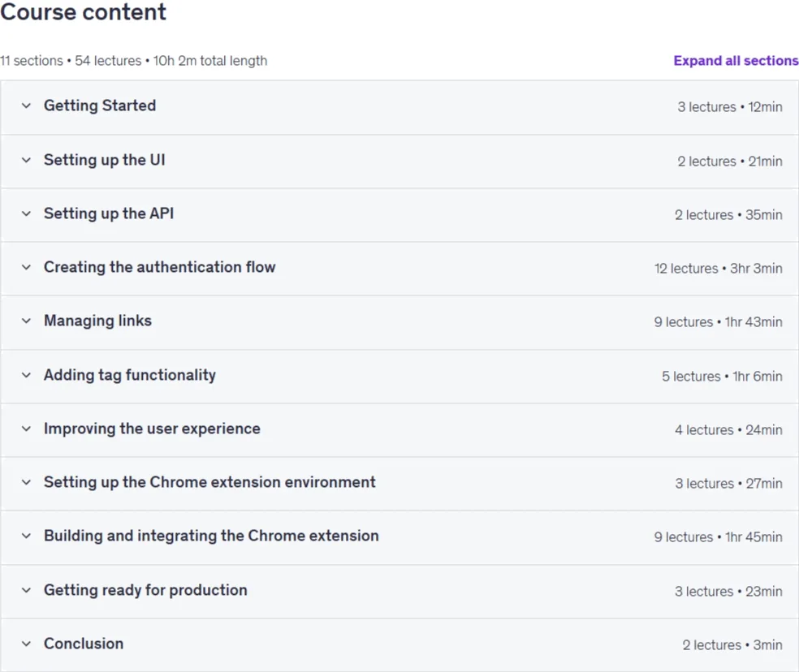Expand the Getting ready for production chevron
The width and height of the screenshot is (799, 672).
pos(26,590)
